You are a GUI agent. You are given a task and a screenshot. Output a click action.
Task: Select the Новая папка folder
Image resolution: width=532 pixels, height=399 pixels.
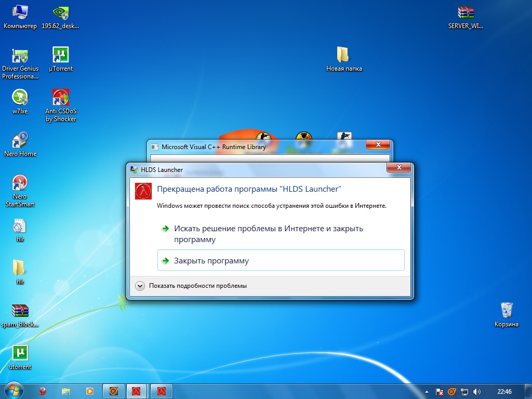click(344, 59)
